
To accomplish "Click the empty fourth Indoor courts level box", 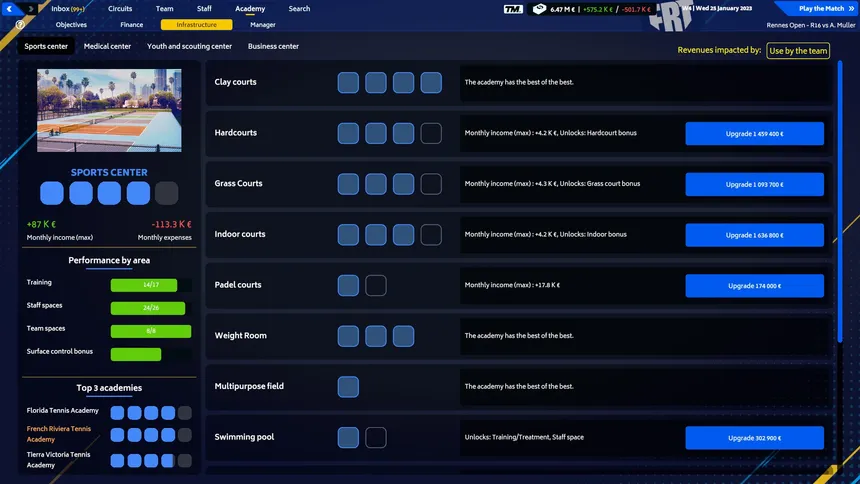I will (431, 235).
